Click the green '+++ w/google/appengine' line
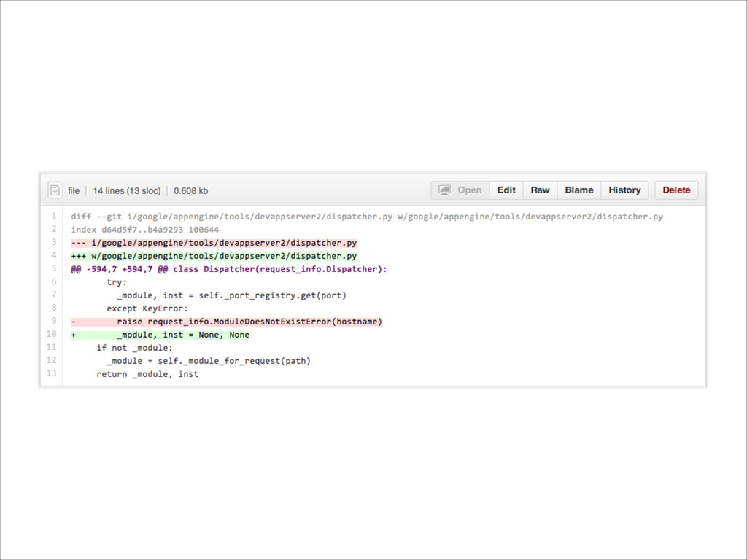 pos(214,256)
